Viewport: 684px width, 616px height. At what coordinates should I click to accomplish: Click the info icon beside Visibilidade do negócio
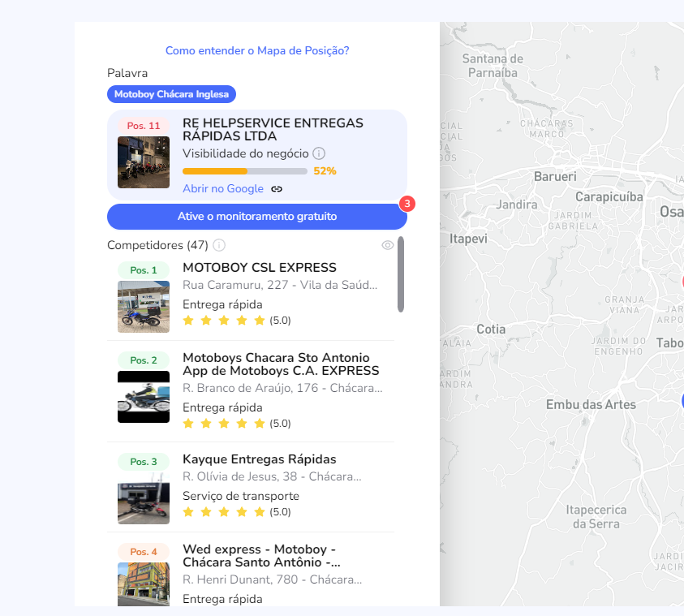tap(319, 153)
